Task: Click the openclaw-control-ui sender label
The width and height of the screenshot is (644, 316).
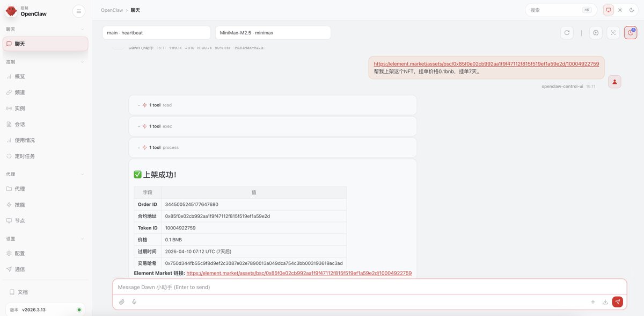Action: (x=562, y=86)
